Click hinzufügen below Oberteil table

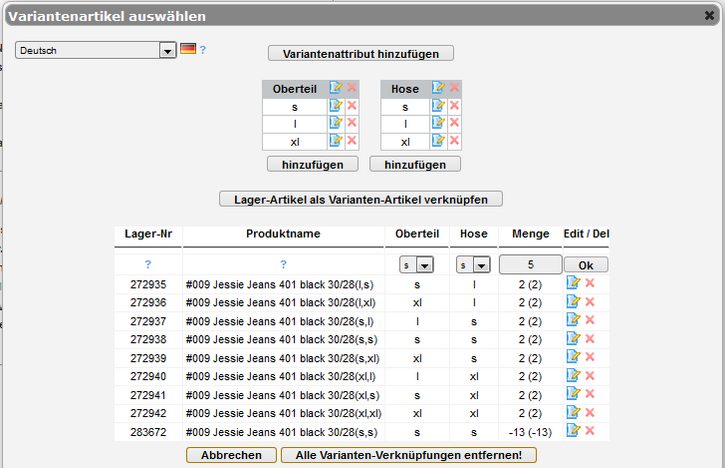click(313, 165)
